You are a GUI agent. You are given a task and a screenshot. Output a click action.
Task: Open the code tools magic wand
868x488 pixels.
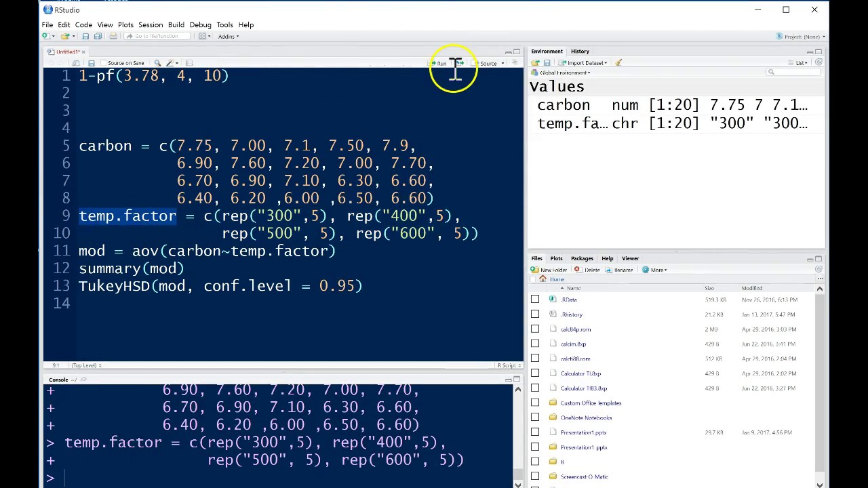click(x=170, y=63)
